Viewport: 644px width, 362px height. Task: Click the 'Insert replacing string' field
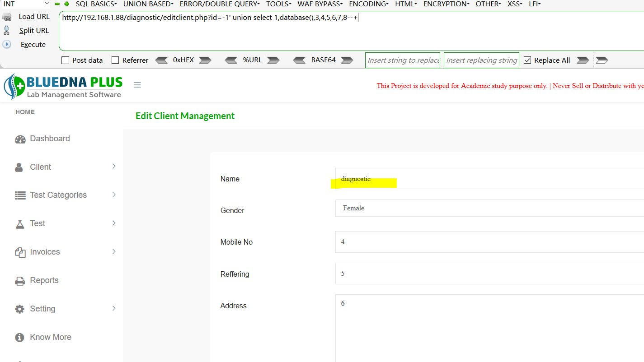[481, 60]
